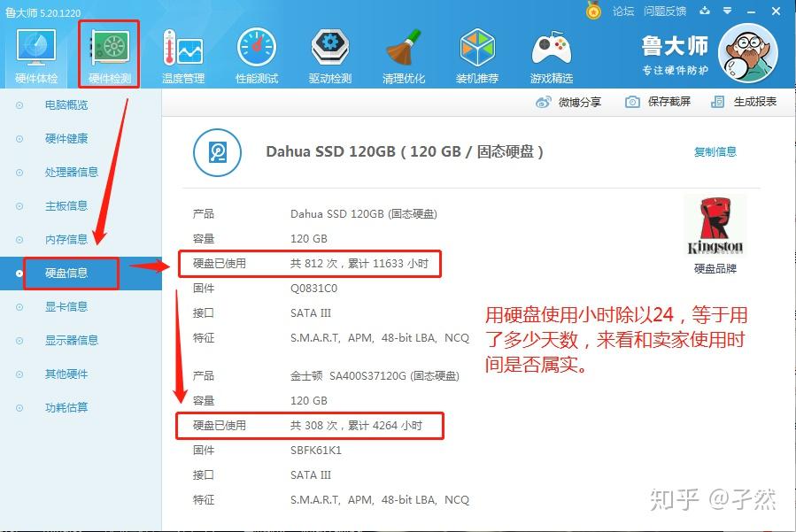The image size is (796, 532).
Task: Click the Weibo share icon
Action: point(543,102)
